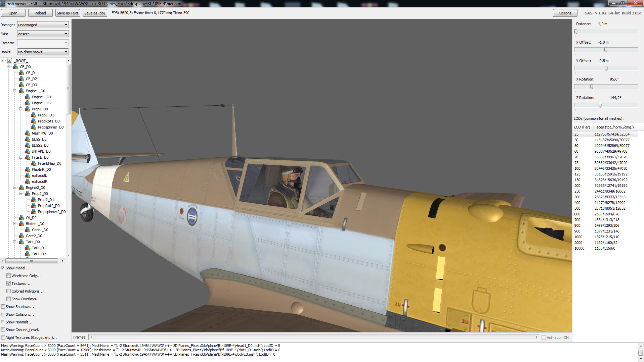Click the tree horizontal scrollbar
644x362 pixels.
click(x=32, y=261)
